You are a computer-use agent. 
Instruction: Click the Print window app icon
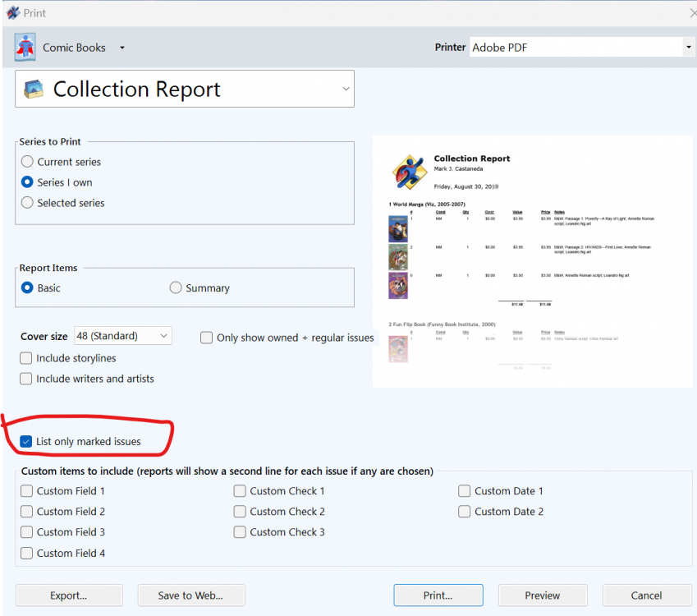click(12, 12)
